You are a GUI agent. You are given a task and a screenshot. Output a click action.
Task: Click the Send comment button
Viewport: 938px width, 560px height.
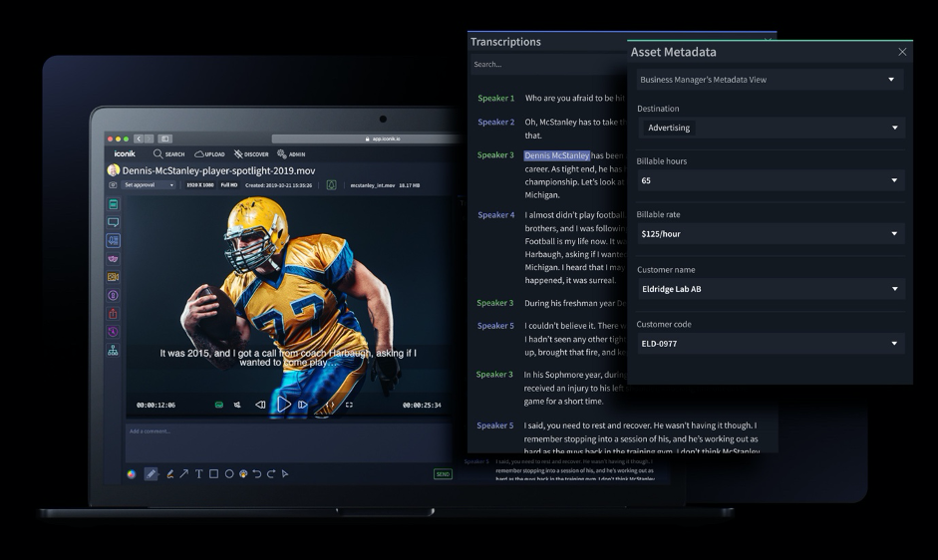click(443, 474)
